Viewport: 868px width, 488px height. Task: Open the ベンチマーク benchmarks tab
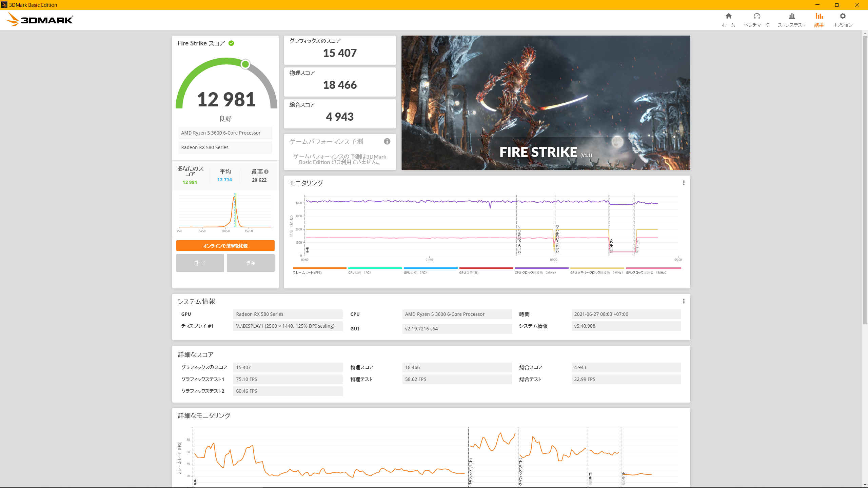coord(757,20)
